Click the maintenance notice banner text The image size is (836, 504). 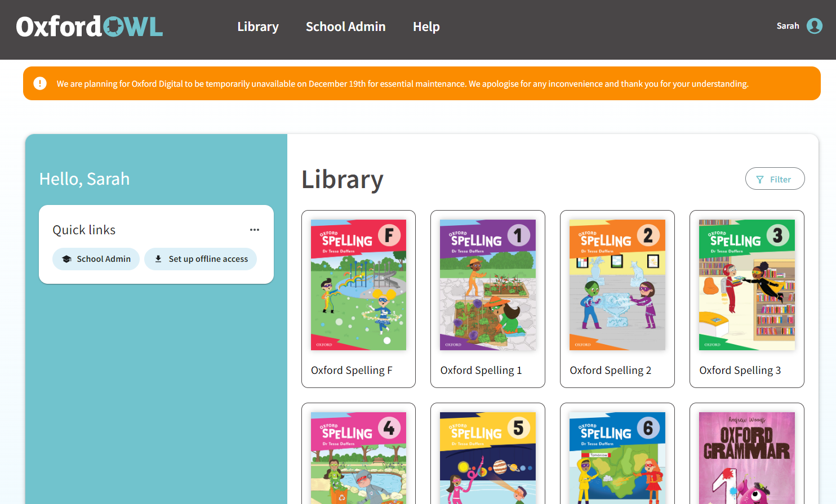click(402, 84)
